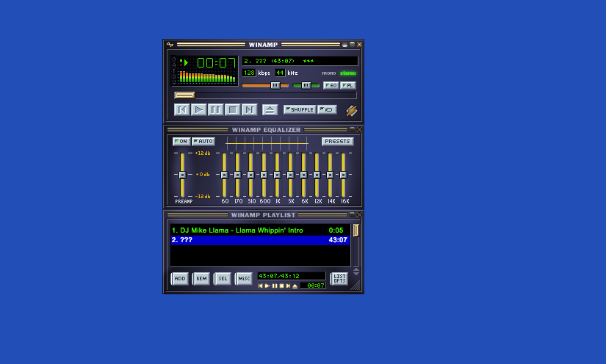Click the playlist mini next-track icon
The height and width of the screenshot is (364, 606).
288,286
